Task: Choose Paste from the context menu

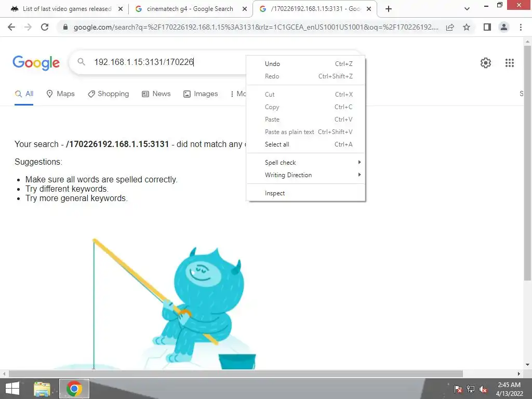Action: (x=306, y=119)
